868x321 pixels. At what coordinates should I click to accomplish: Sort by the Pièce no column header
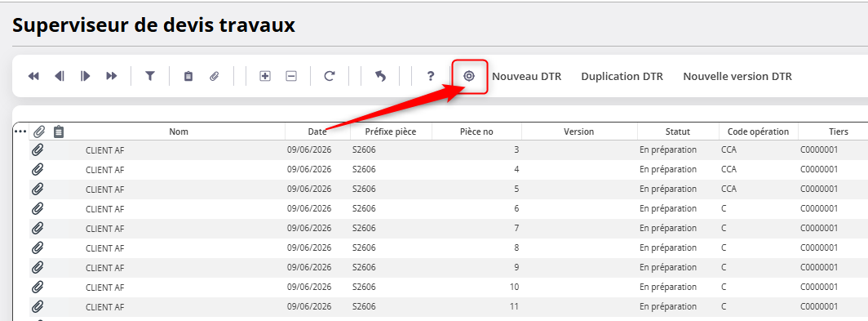pos(476,132)
